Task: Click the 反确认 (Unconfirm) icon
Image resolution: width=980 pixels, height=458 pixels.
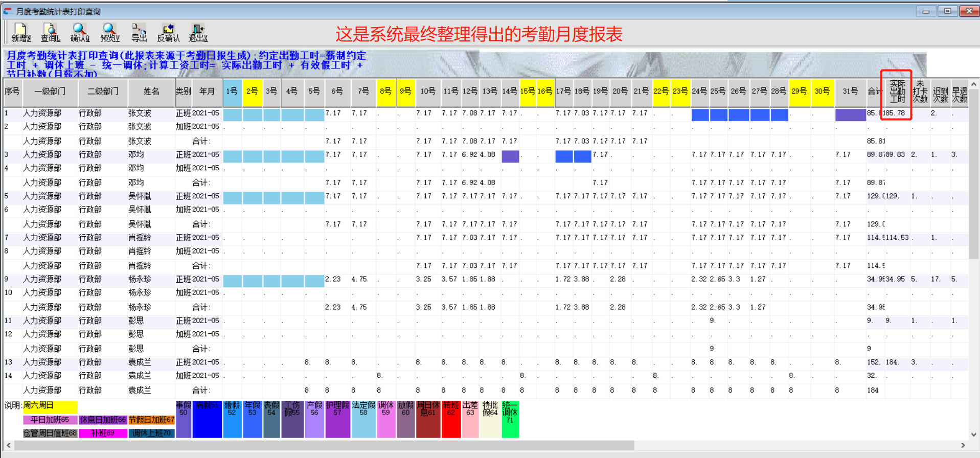Action: 168,33
